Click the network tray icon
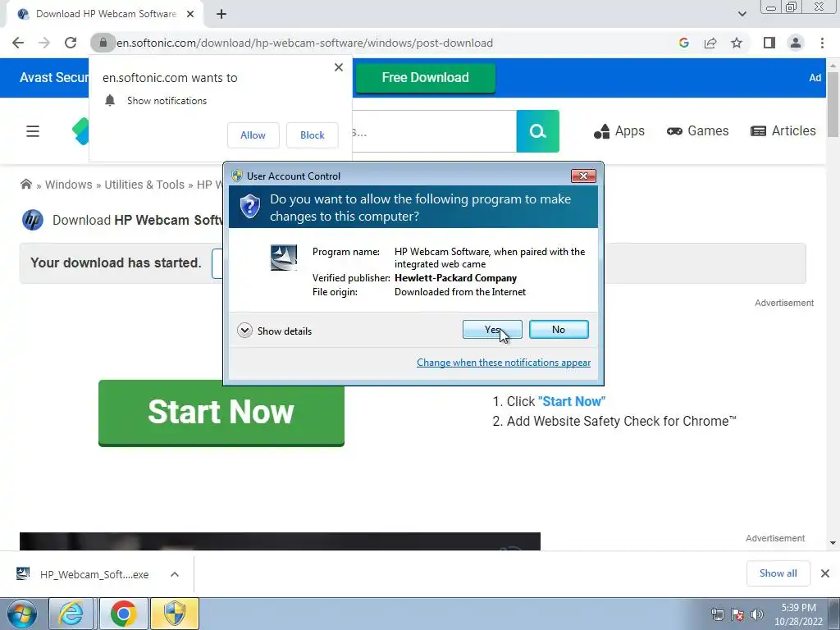The height and width of the screenshot is (630, 840). point(717,614)
